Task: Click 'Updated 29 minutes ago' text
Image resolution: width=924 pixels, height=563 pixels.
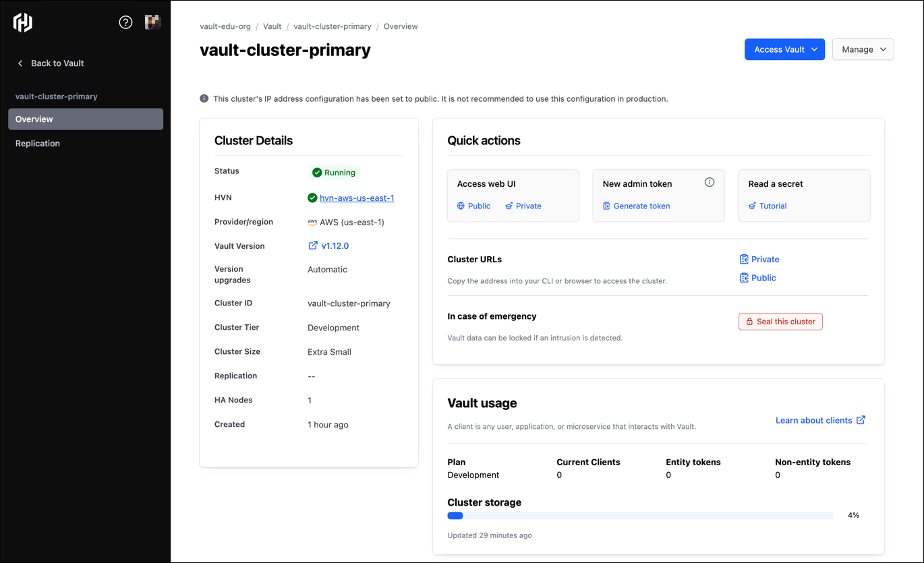Action: point(490,535)
